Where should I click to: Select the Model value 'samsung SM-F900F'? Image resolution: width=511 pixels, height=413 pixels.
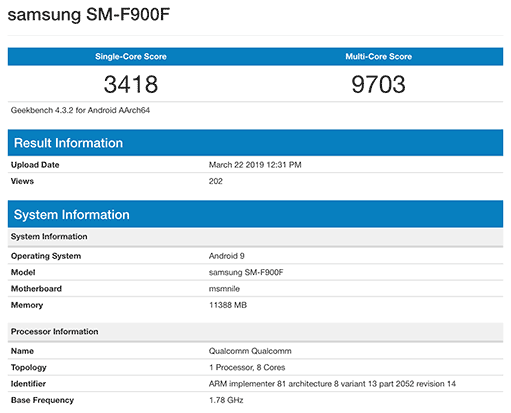click(246, 272)
